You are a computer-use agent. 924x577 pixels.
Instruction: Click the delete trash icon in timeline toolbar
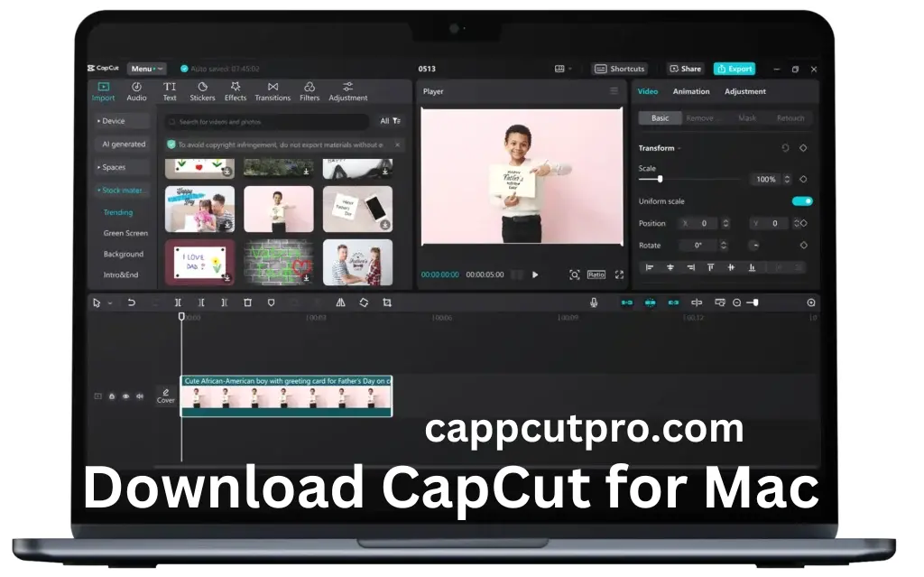click(247, 302)
